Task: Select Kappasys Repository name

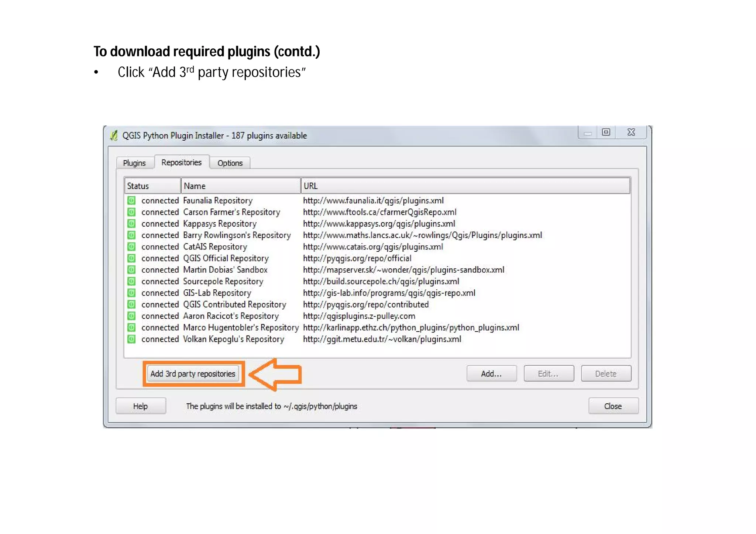Action: pyautogui.click(x=220, y=223)
